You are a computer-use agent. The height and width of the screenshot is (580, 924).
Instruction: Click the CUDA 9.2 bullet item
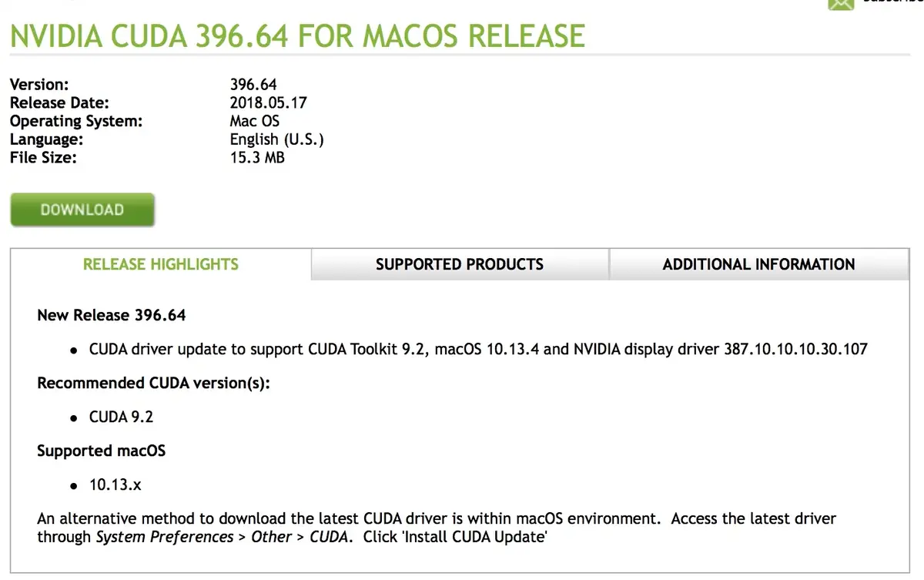121,417
